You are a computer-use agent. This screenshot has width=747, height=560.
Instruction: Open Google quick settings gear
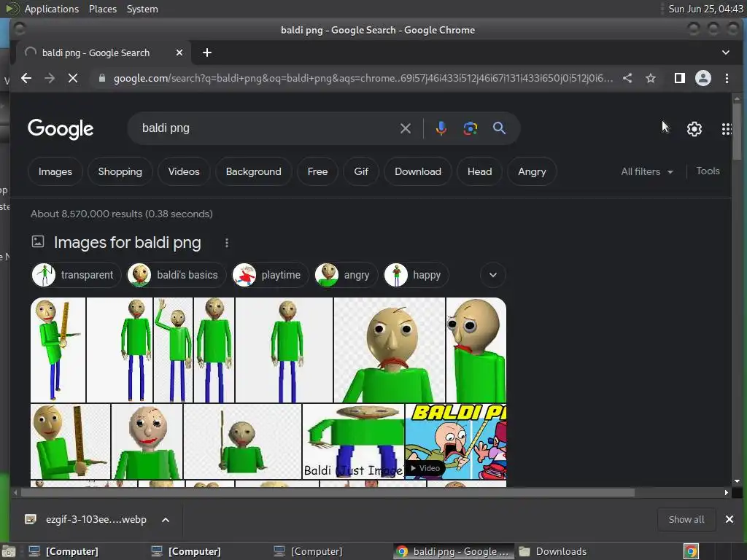[694, 129]
